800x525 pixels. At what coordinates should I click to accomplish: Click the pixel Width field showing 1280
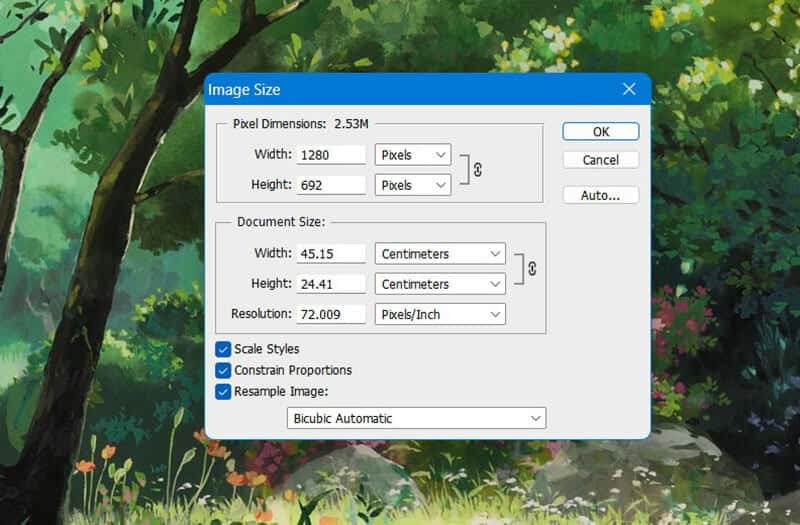click(x=331, y=155)
